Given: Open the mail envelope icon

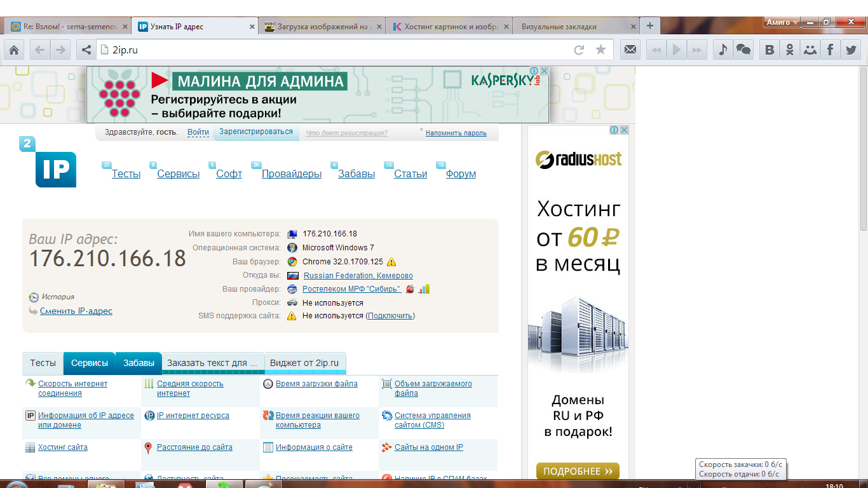Looking at the screenshot, I should (630, 50).
